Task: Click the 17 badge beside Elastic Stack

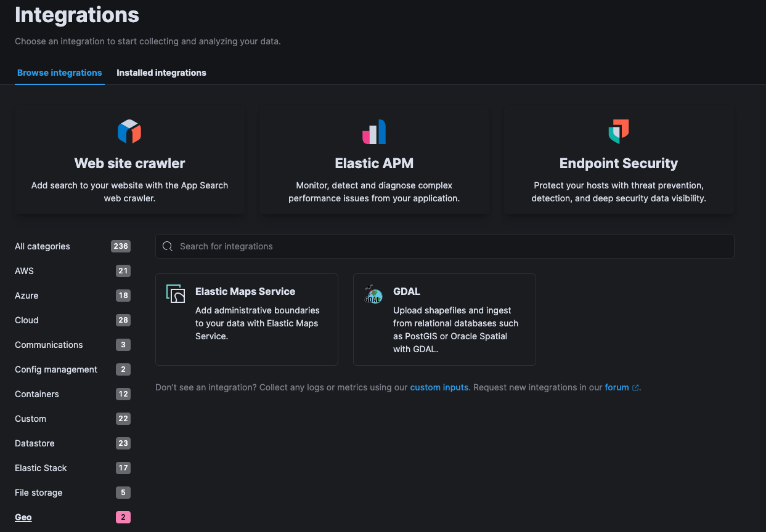Action: (123, 468)
